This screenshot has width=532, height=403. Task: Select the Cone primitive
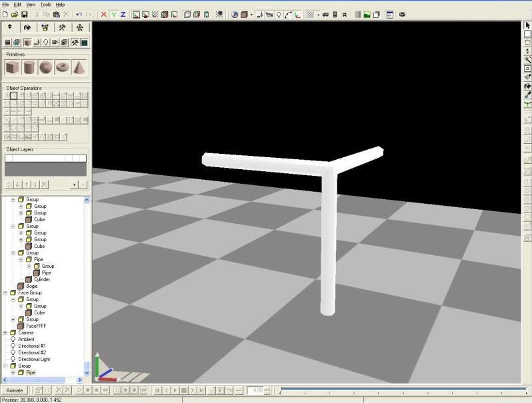pyautogui.click(x=79, y=67)
